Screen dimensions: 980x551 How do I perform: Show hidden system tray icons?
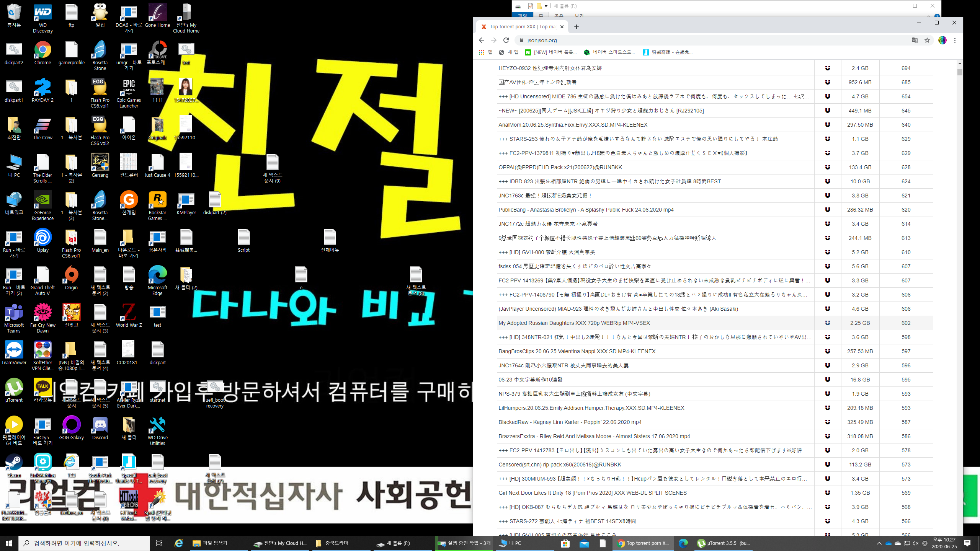tap(879, 543)
